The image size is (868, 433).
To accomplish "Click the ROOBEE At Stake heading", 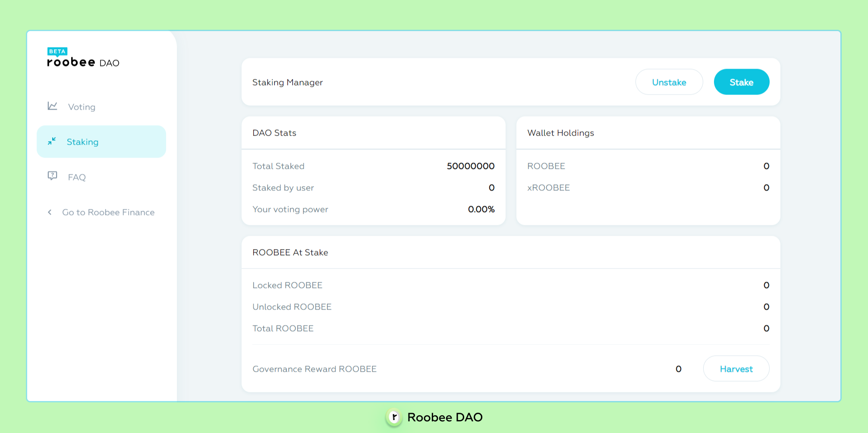I will coord(290,252).
